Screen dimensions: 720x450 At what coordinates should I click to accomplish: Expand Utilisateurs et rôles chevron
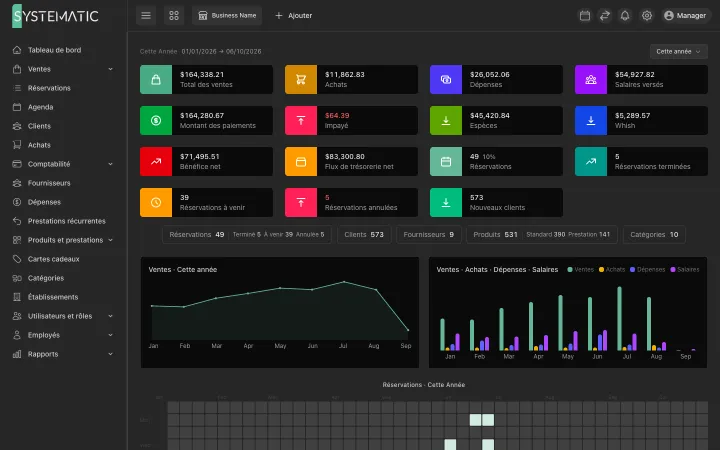tap(110, 316)
